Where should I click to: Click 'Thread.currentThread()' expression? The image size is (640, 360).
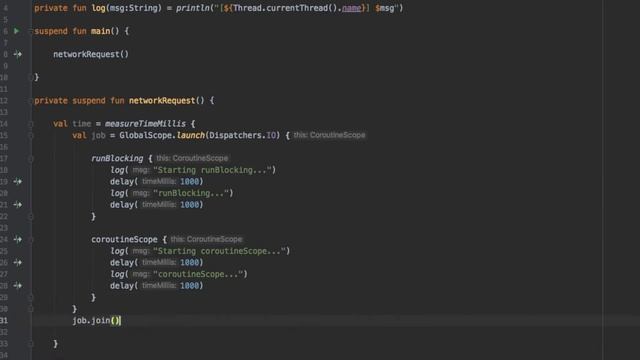(x=286, y=8)
